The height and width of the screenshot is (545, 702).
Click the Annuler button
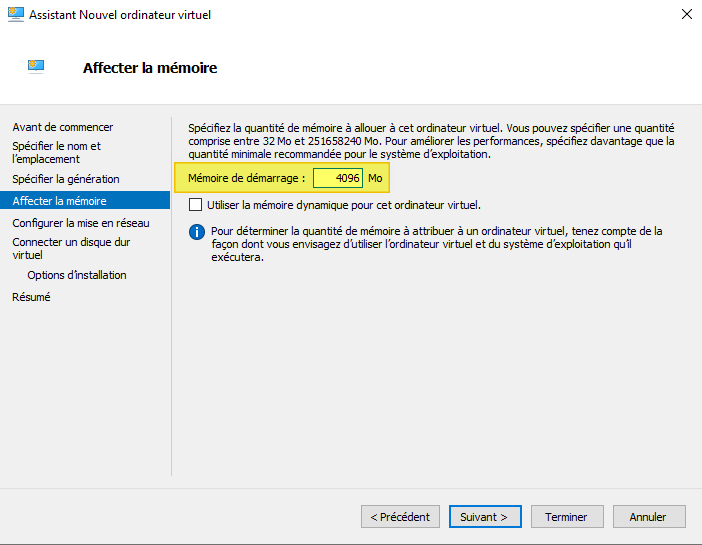649,517
